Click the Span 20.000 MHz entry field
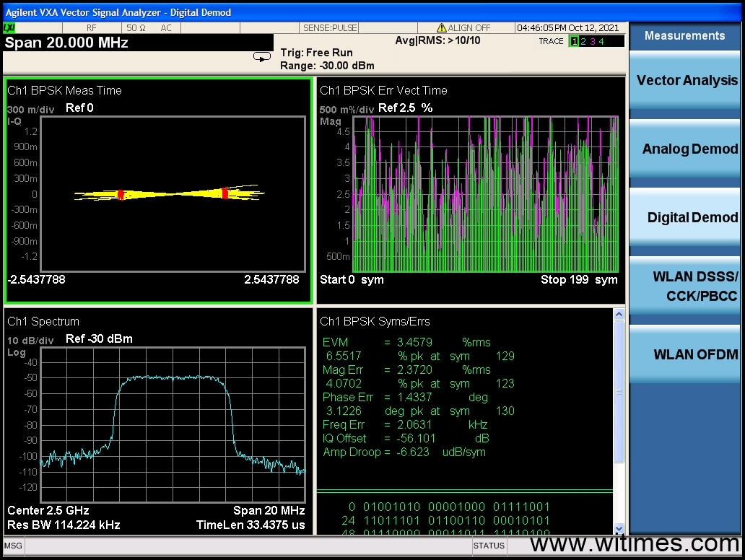The height and width of the screenshot is (560, 745). point(66,43)
